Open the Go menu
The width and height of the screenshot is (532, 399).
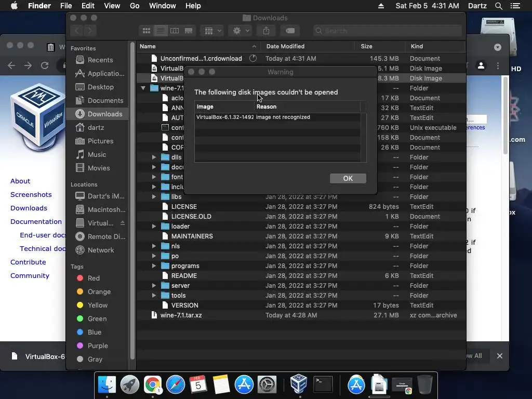[x=135, y=6]
